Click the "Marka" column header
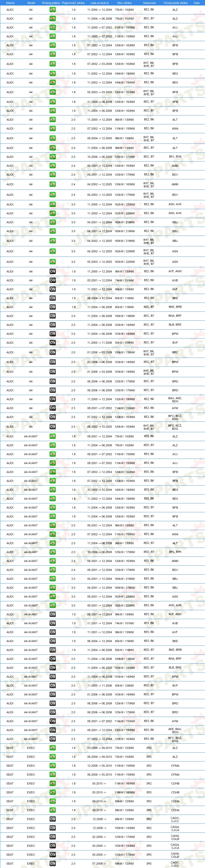This screenshot has width=205, height=868. tap(10, 3)
